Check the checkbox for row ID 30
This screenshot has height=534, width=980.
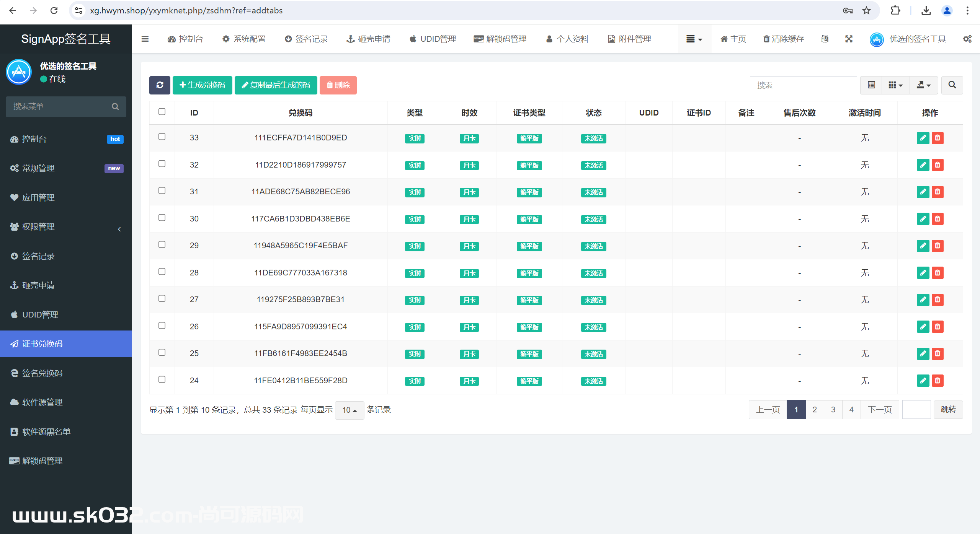coord(162,218)
